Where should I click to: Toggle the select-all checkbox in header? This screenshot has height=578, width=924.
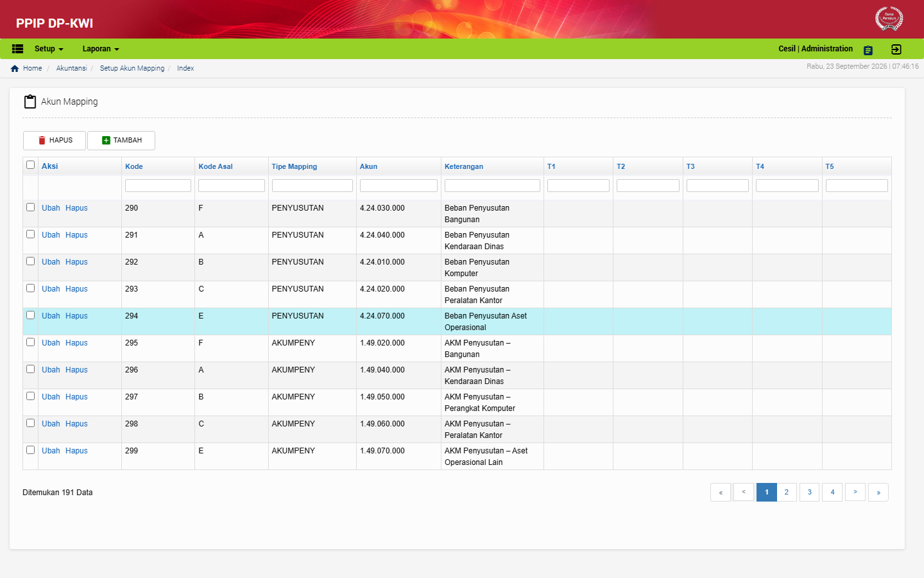click(30, 165)
